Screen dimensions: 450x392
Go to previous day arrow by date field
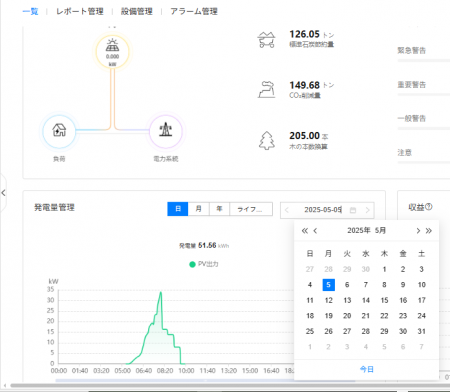click(287, 210)
